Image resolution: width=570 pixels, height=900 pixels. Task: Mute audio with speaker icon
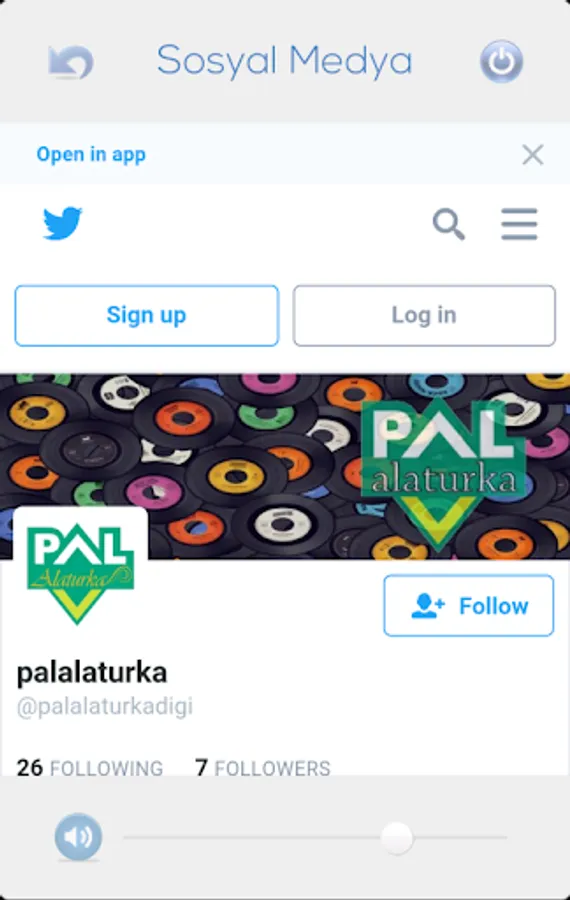pos(78,836)
